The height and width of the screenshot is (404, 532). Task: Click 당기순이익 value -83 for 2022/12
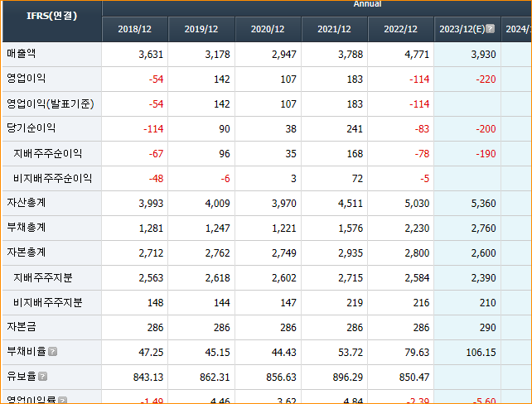(x=422, y=129)
